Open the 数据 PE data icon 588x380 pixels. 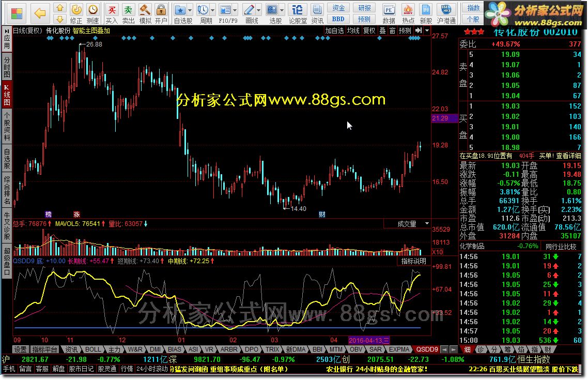click(x=389, y=13)
